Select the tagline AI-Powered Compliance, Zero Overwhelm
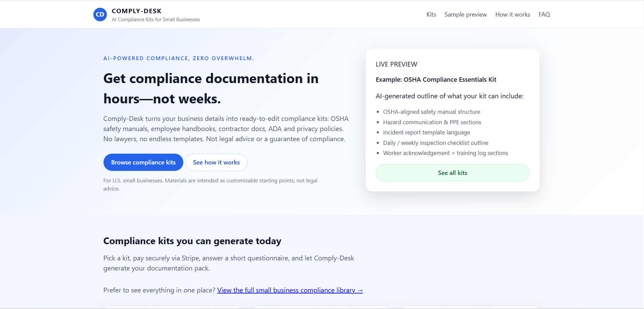 click(x=179, y=58)
